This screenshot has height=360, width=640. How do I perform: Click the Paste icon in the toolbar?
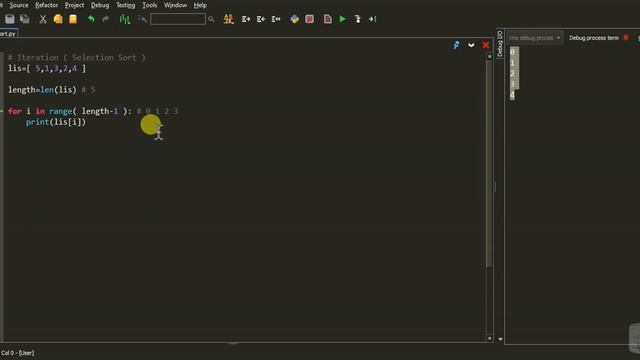(x=73, y=19)
